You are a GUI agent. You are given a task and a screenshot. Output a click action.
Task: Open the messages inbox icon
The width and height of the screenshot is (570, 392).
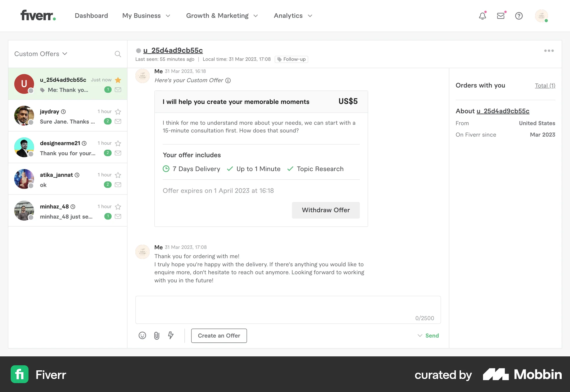(x=501, y=16)
